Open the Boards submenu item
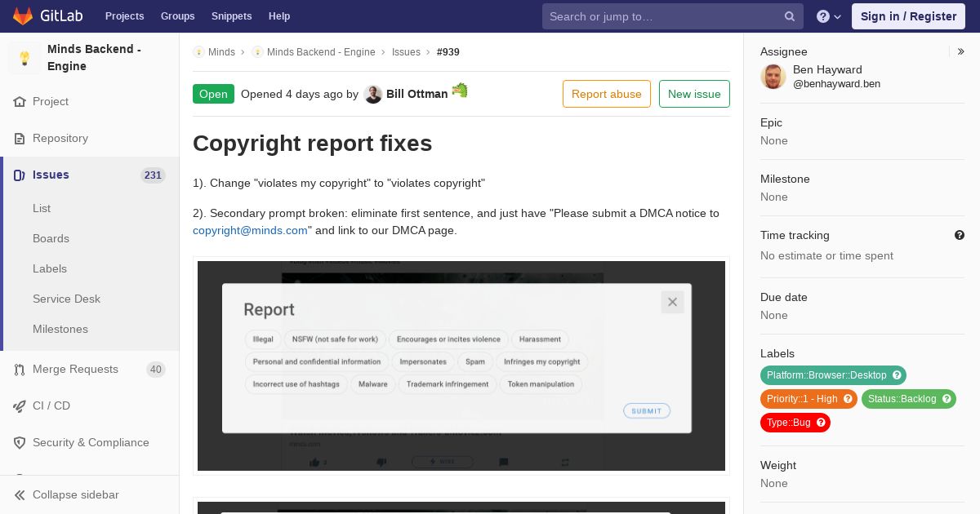This screenshot has height=514, width=980. (x=51, y=238)
